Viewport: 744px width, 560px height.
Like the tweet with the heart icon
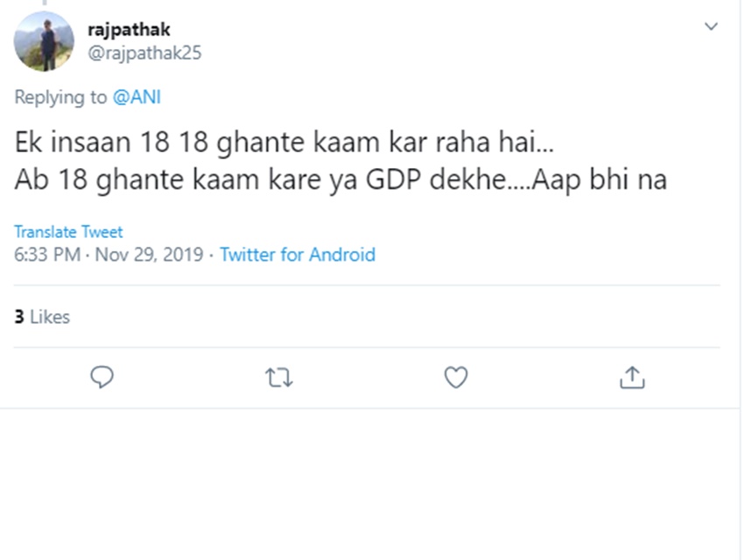coord(455,377)
